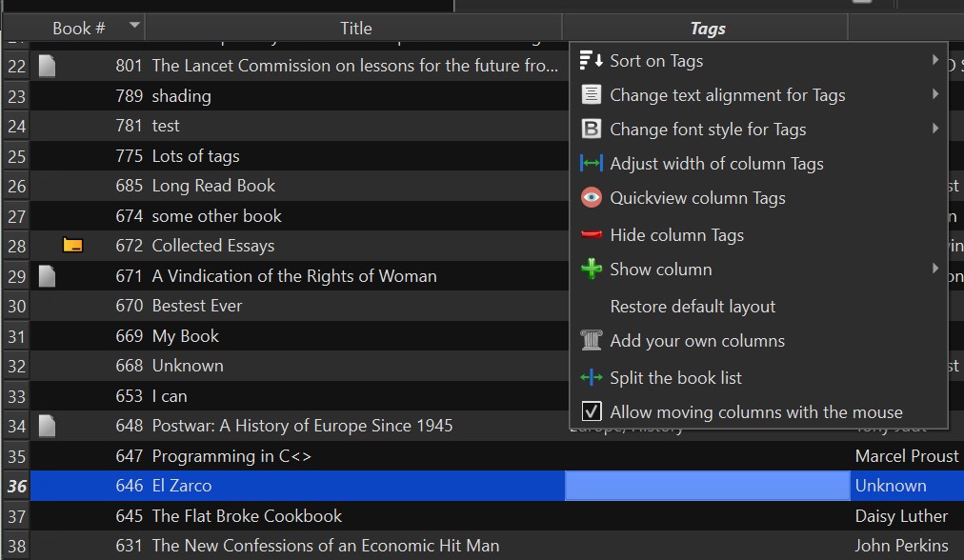Click the Sort on Tags icon
This screenshot has height=560, width=964.
(592, 61)
